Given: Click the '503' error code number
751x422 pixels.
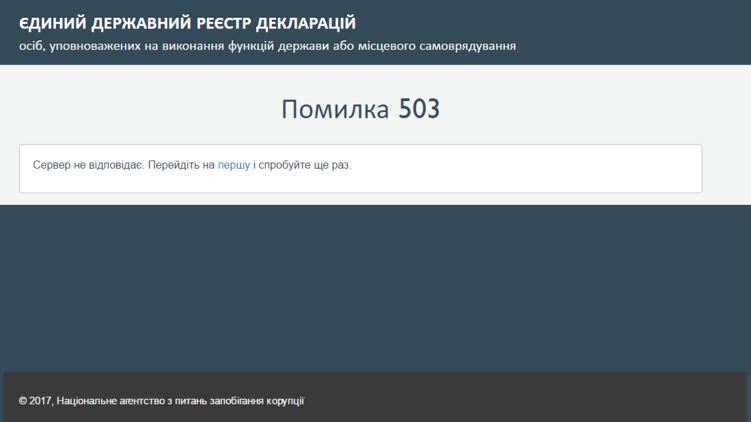Looking at the screenshot, I should point(419,109).
